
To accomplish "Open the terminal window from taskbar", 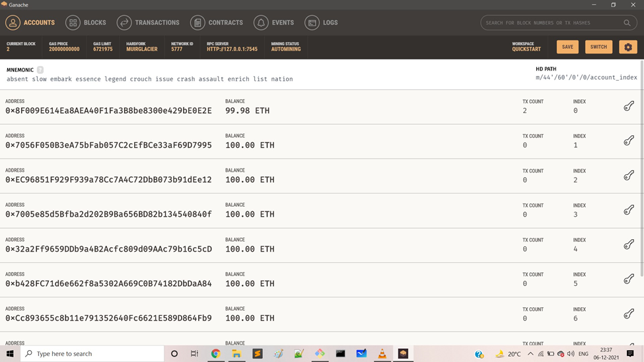I will tap(340, 353).
